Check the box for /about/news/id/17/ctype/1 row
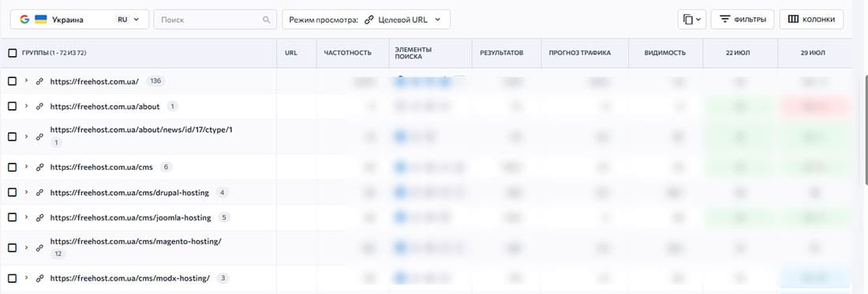Viewport: 868px width, 294px height. coord(12,137)
